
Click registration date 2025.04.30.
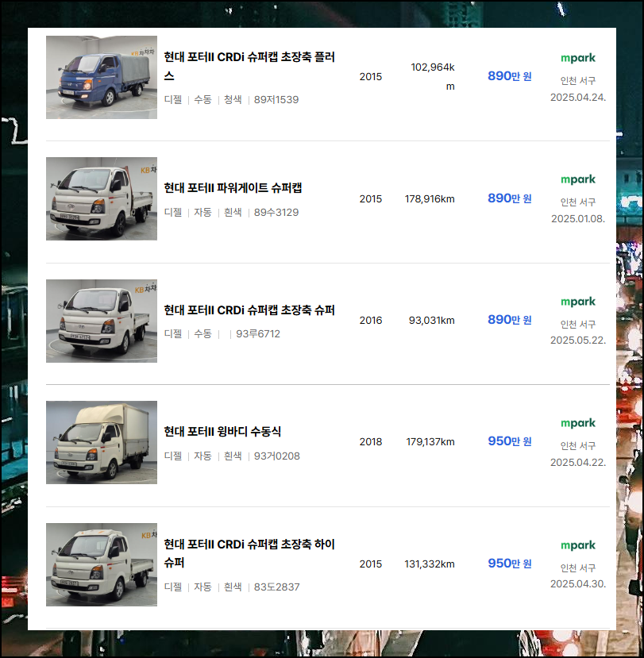(x=578, y=584)
